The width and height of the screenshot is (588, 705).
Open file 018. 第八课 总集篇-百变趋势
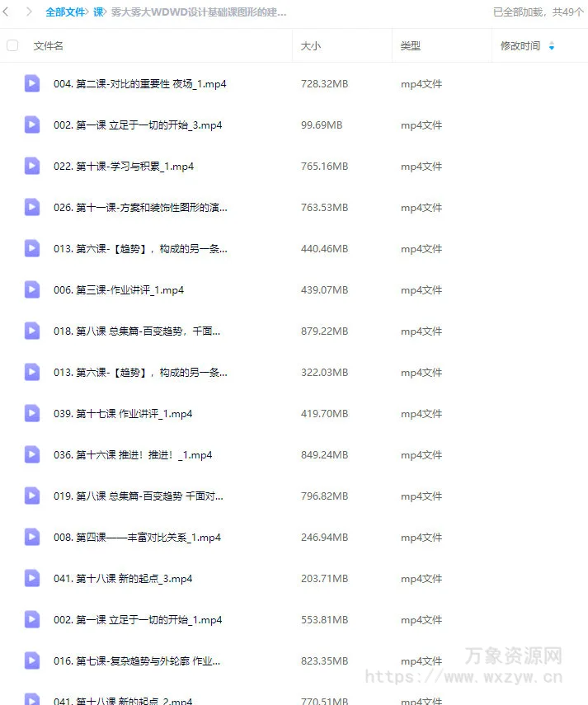tap(137, 331)
